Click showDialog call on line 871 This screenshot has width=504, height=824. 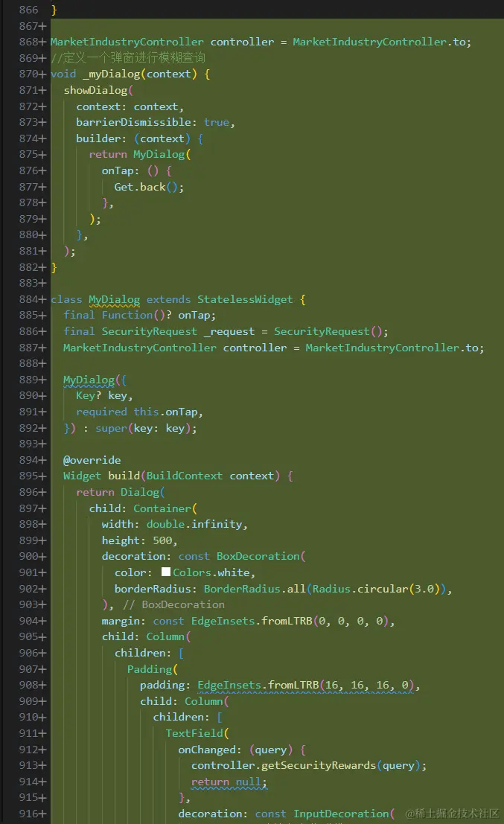(95, 90)
